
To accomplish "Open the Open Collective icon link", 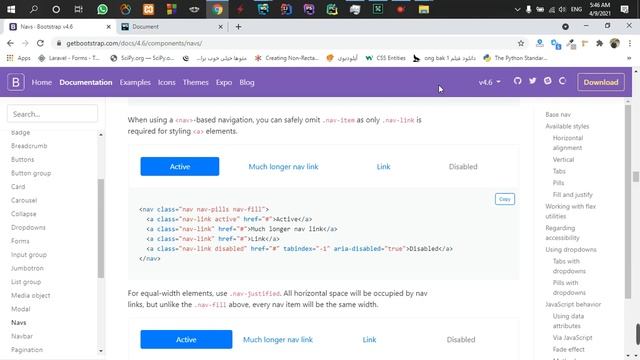I will (562, 81).
